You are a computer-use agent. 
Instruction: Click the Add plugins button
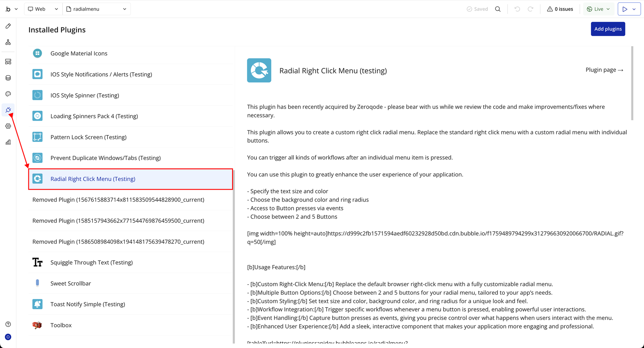pos(608,29)
